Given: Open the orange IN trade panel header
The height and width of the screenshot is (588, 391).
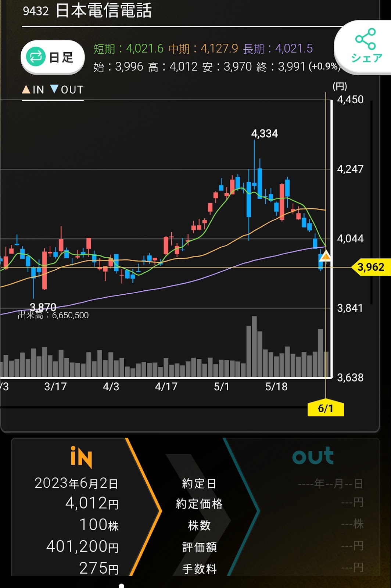Looking at the screenshot, I should click(x=81, y=457).
